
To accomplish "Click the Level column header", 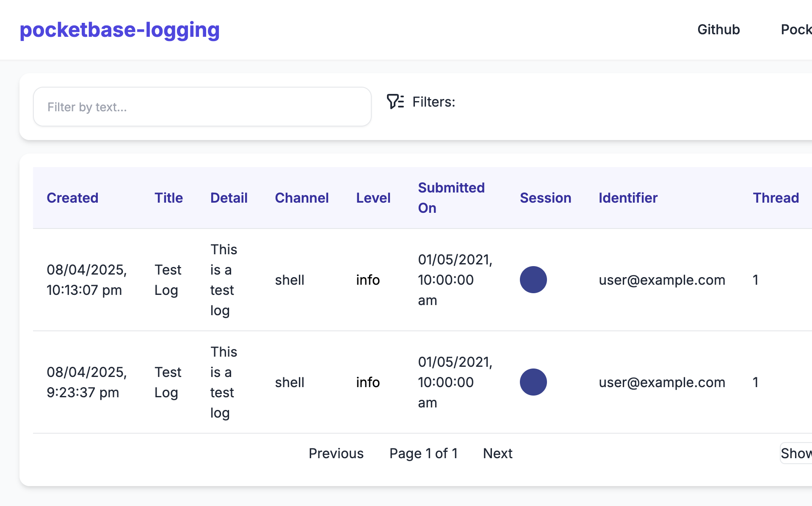I will tap(373, 198).
